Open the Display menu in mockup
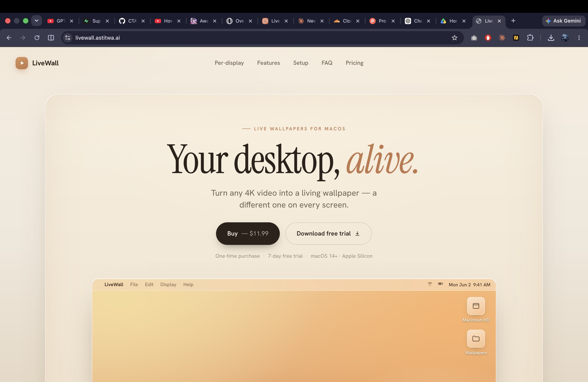 [x=168, y=284]
